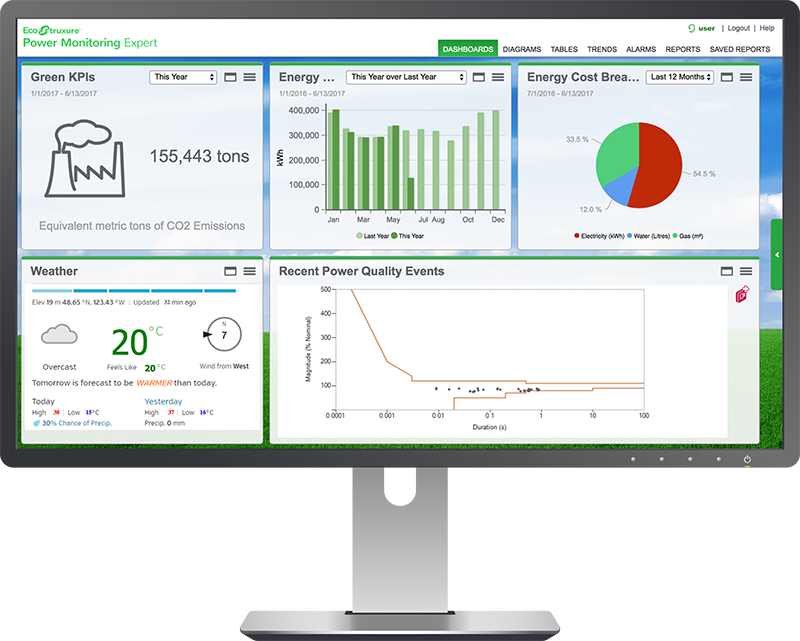Click the blue Water pie slice
The height and width of the screenshot is (641, 800).
[621, 187]
